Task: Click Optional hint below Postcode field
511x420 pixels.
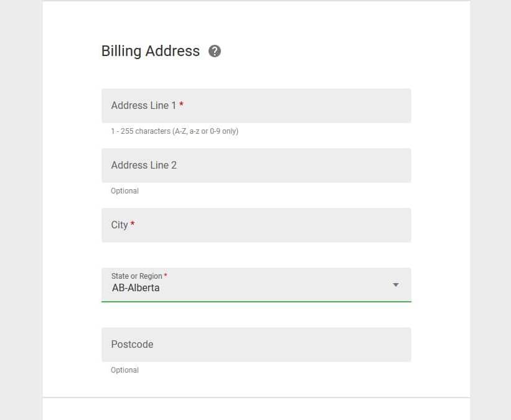Action: [x=125, y=370]
